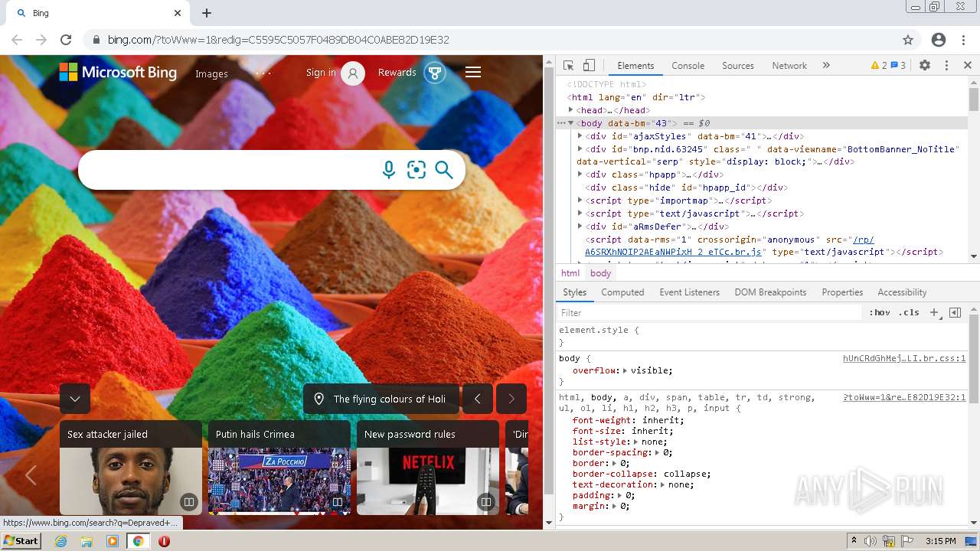Open the hUnCRdGhMej css source link
The height and width of the screenshot is (551, 980).
[904, 358]
